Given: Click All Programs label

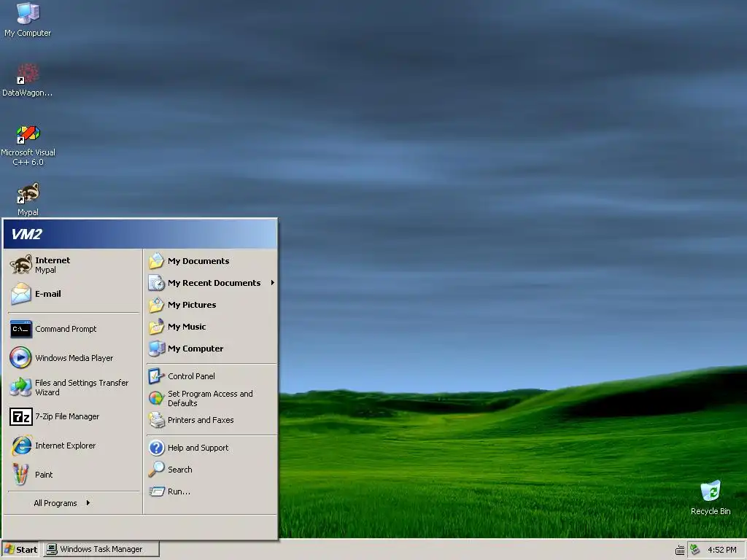Looking at the screenshot, I should click(x=55, y=503).
